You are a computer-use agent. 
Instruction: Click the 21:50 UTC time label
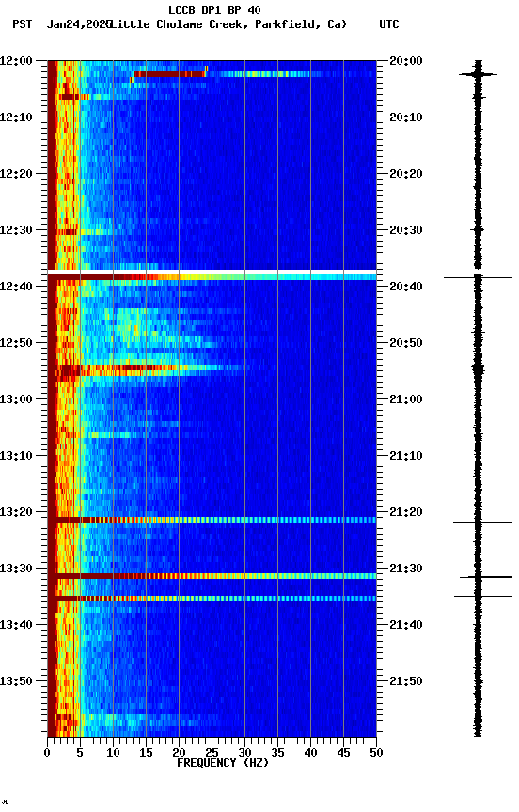pyautogui.click(x=405, y=682)
